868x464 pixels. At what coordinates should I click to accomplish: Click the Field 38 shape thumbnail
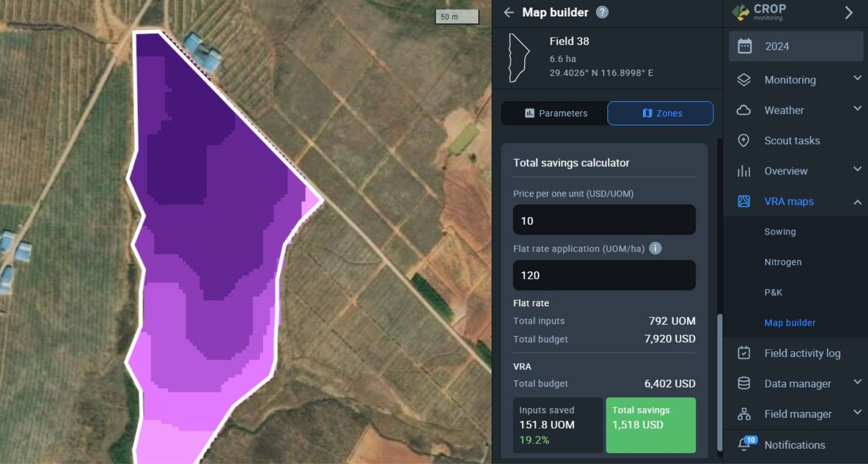(519, 58)
